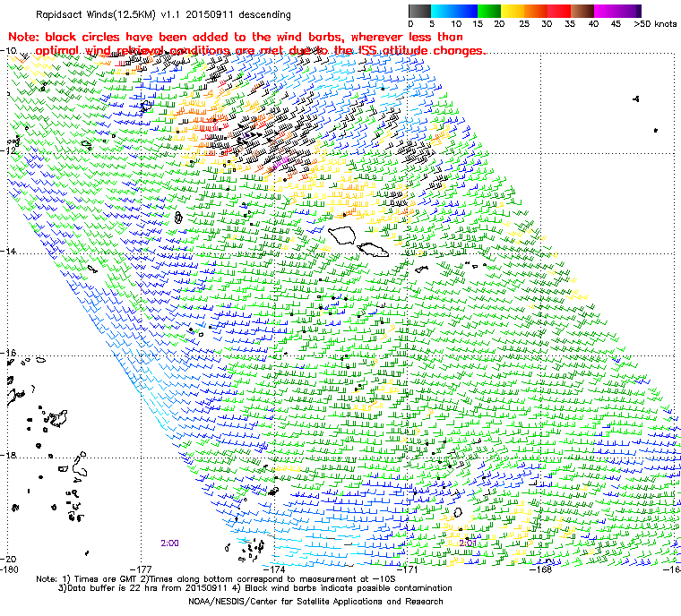Click the yellow 20-25 knots legend swatch

click(x=513, y=11)
